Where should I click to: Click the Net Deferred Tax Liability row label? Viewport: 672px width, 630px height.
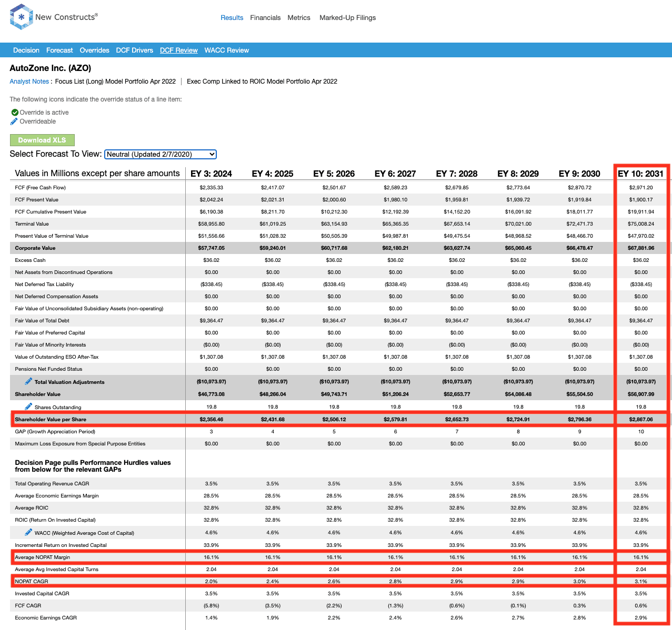[45, 284]
